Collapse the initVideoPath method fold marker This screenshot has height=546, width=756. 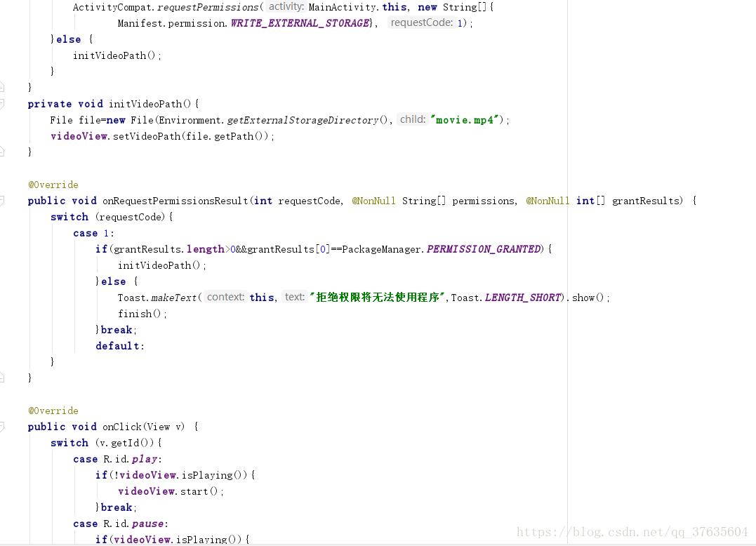(2, 104)
